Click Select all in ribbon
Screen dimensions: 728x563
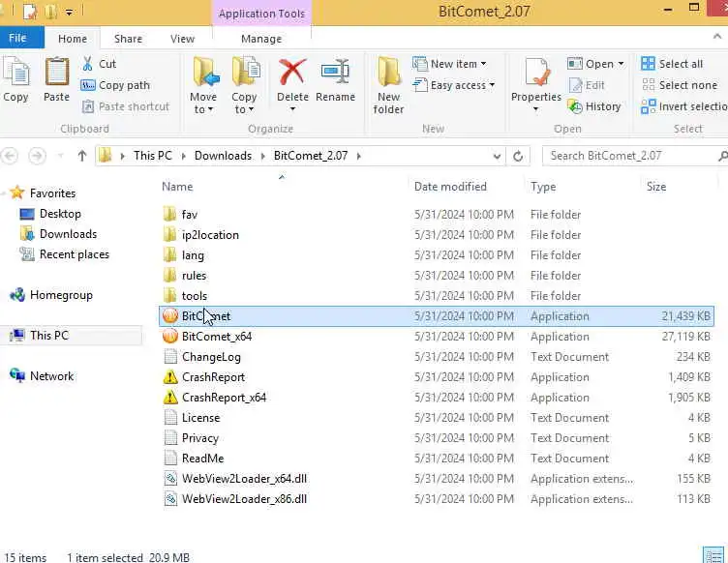click(672, 64)
